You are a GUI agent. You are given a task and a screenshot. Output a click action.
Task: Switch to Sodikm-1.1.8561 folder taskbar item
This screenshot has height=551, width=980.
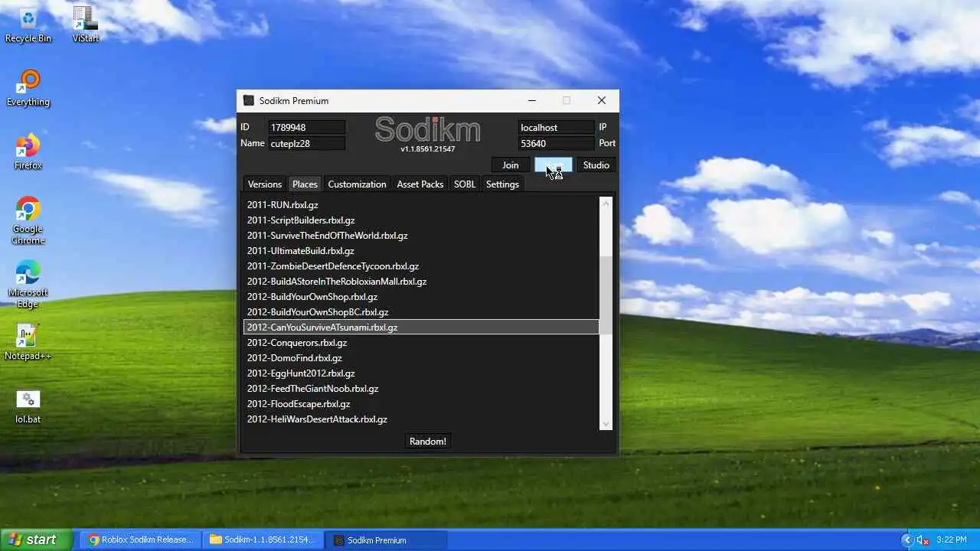click(x=263, y=540)
